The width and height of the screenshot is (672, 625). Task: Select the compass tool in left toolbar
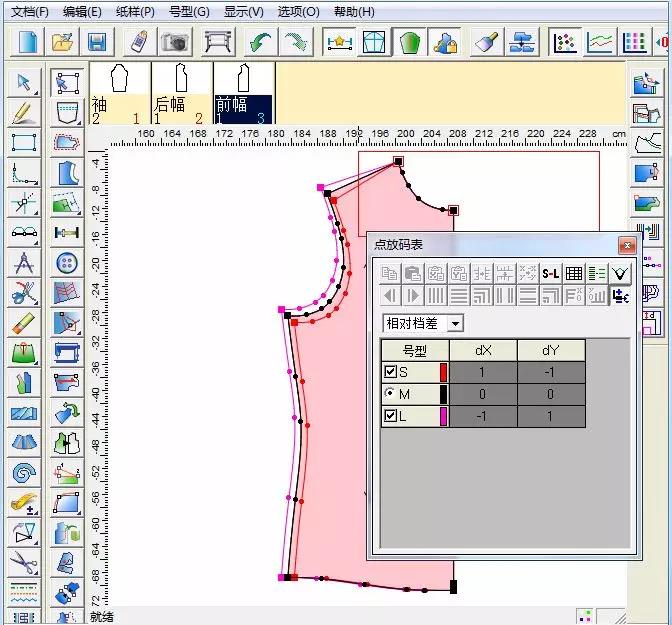tap(24, 264)
